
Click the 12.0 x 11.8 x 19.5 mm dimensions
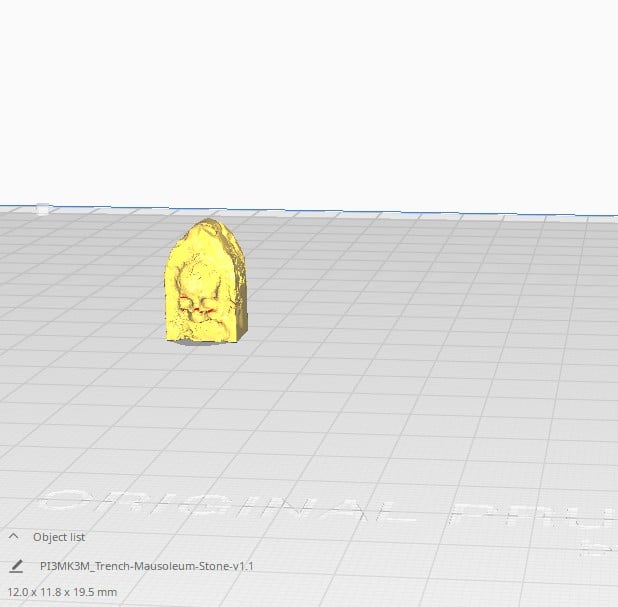pos(62,592)
